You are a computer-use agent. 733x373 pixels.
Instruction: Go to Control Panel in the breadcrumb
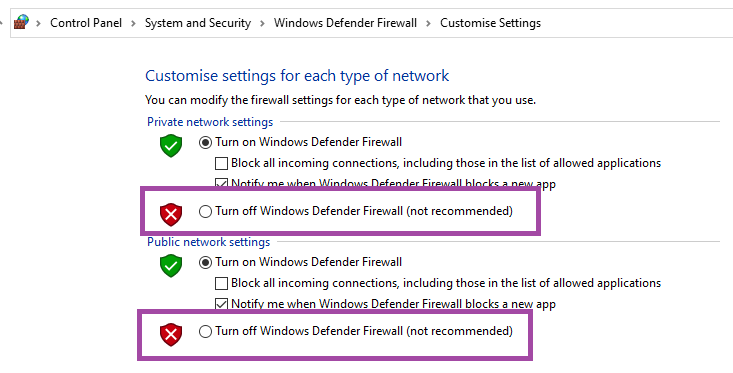[86, 23]
